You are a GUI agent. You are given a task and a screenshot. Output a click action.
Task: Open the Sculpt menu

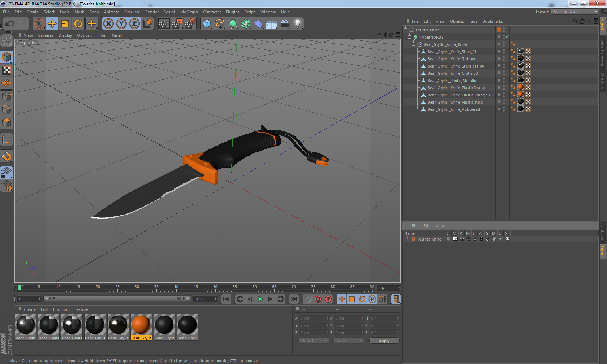coord(169,12)
